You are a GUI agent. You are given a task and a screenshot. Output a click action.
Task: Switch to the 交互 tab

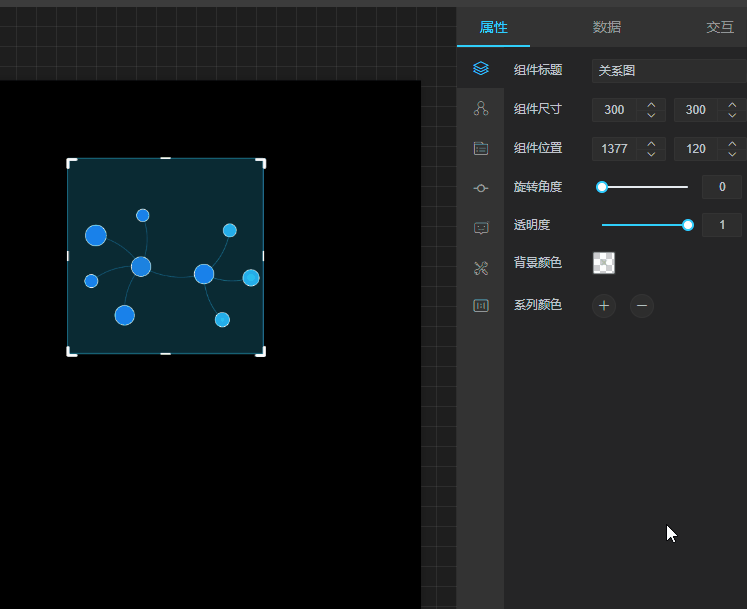(x=719, y=27)
